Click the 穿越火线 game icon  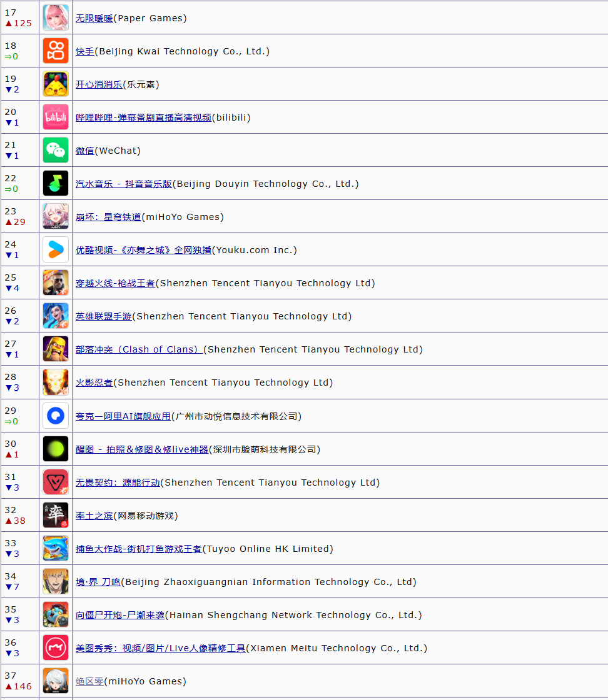coord(56,282)
